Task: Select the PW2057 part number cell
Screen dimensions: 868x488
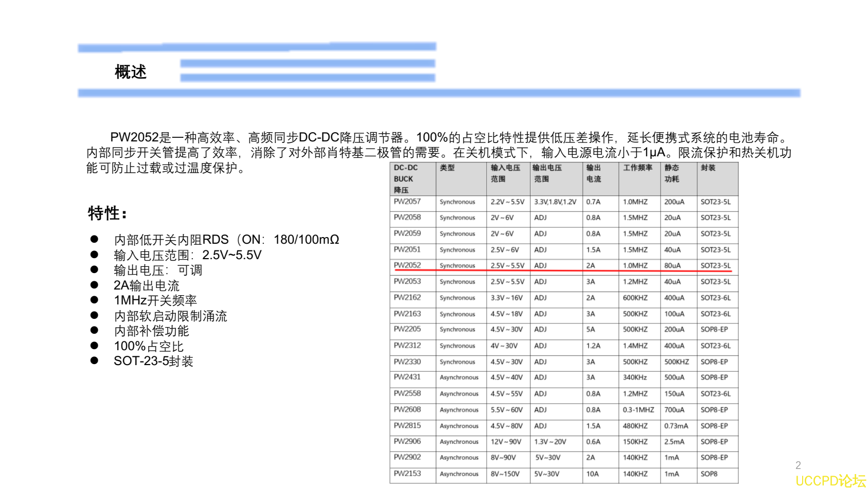Action: pyautogui.click(x=406, y=202)
